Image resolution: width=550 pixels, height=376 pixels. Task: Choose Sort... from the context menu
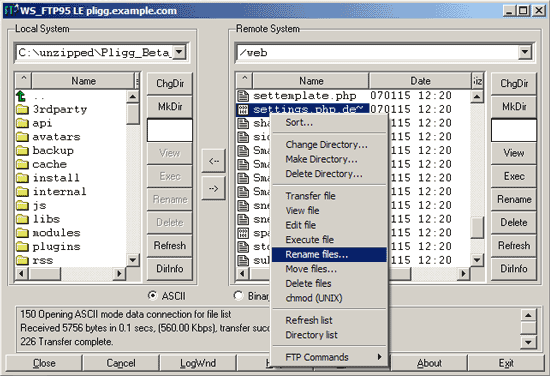coord(329,122)
